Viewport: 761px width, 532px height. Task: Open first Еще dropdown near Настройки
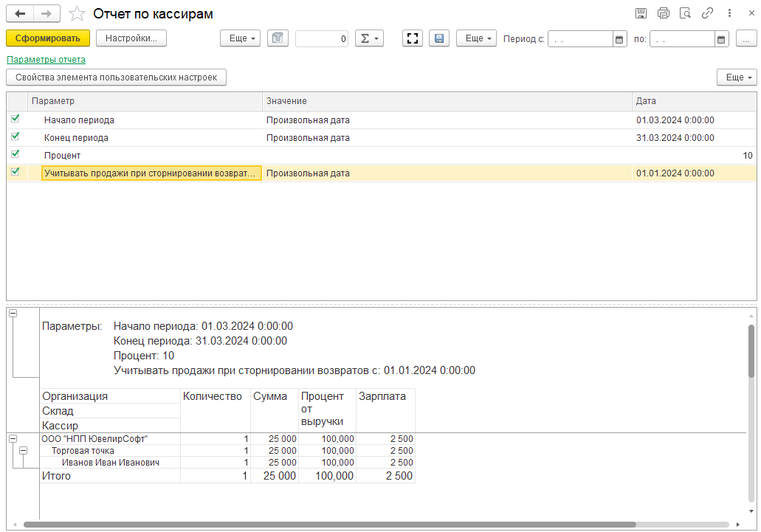point(240,38)
